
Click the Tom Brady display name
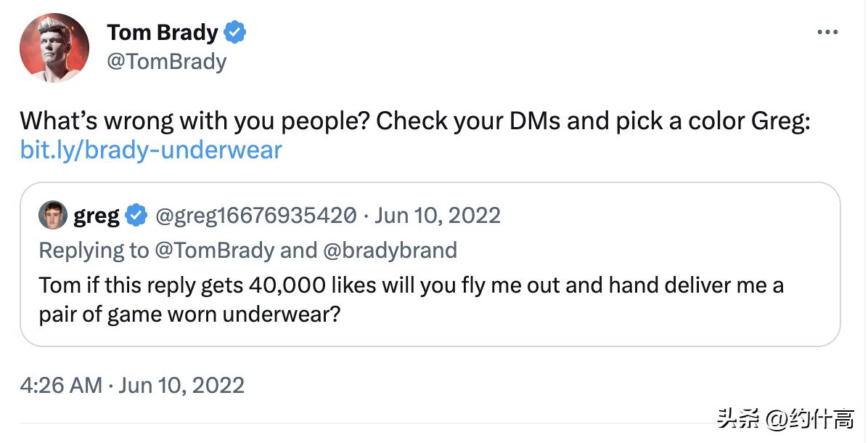click(162, 33)
